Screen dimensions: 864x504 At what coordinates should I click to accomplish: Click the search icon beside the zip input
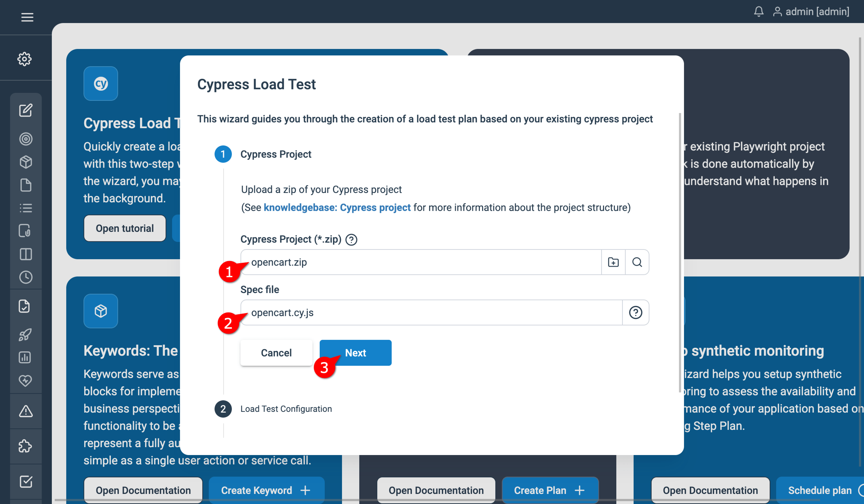(637, 262)
